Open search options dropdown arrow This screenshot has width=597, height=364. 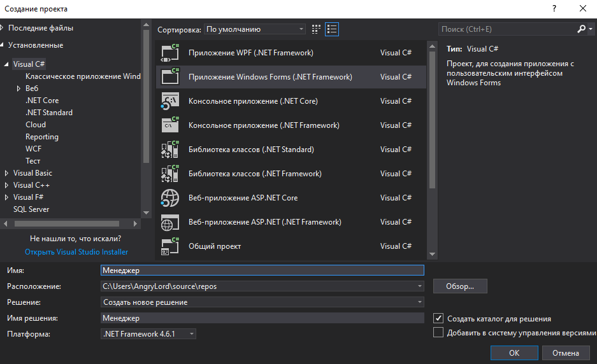(591, 29)
